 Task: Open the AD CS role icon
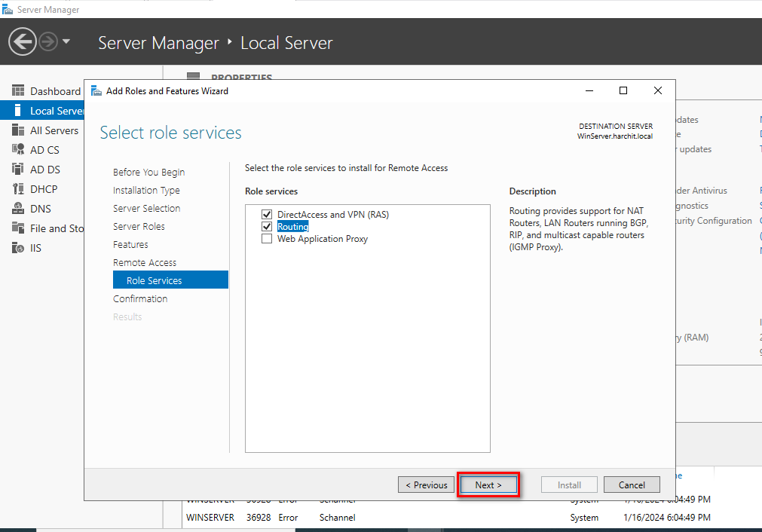tap(18, 150)
